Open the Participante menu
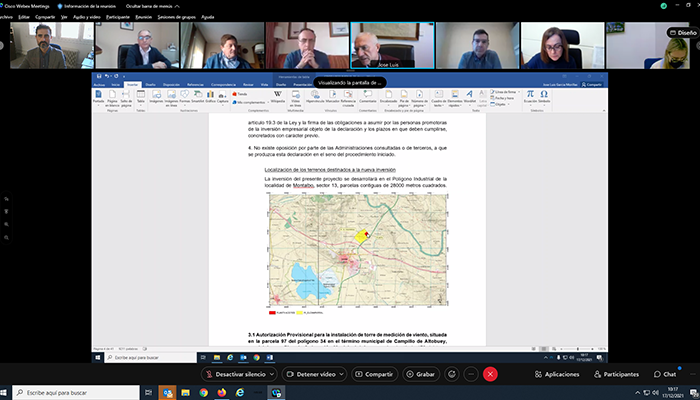This screenshot has width=700, height=400. tap(117, 17)
